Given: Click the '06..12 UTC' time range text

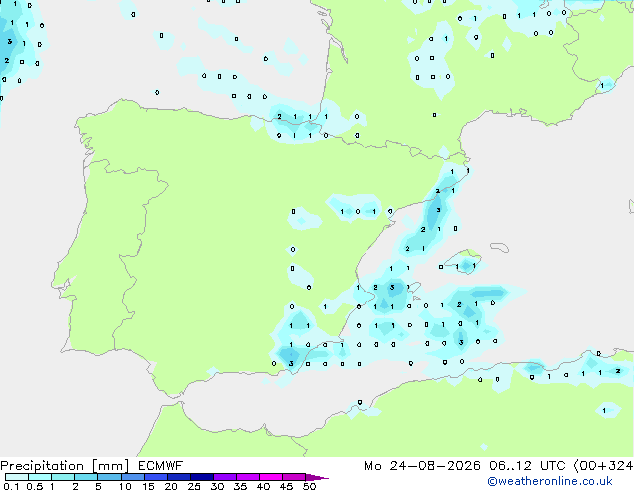Looking at the screenshot, I should 527,466.
